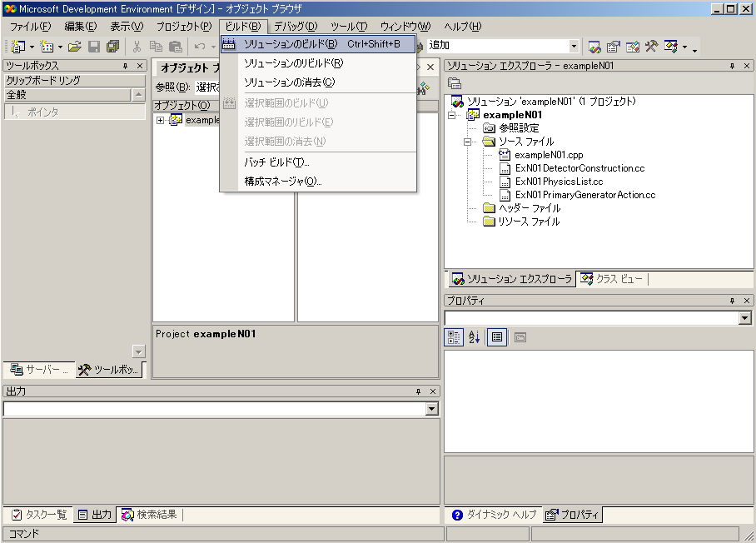
Task: Collapse the ソース ファイル folder node
Action: 467,142
